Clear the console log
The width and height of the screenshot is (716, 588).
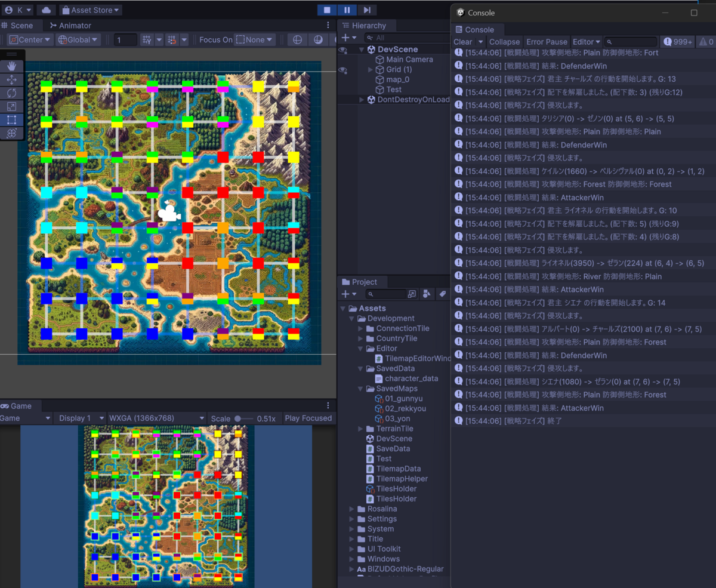coord(462,42)
